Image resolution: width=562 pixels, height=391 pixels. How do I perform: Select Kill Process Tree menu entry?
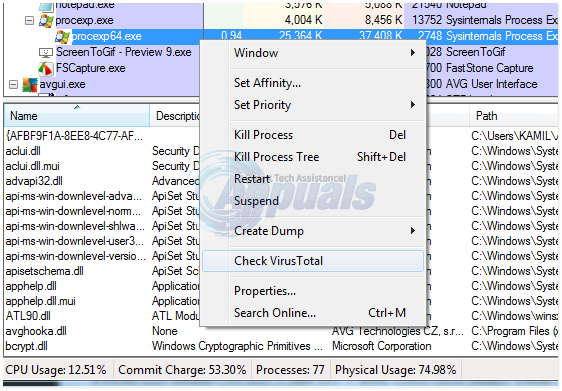313,157
